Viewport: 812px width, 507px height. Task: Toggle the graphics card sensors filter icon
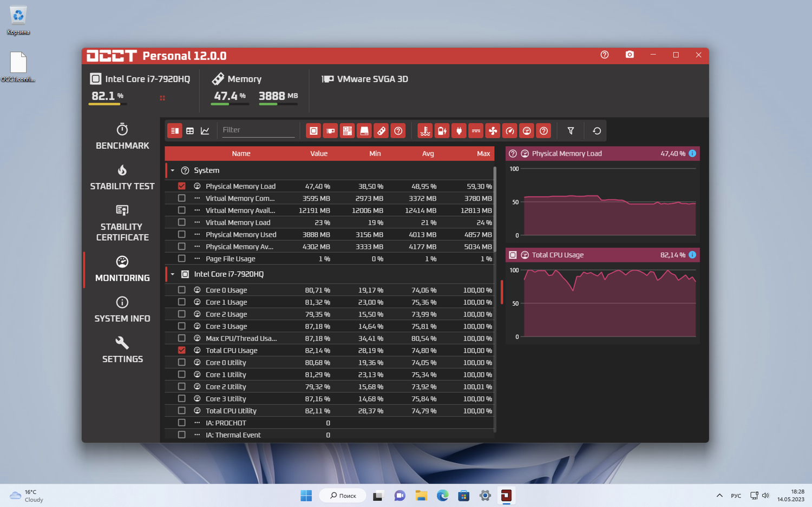(x=330, y=130)
